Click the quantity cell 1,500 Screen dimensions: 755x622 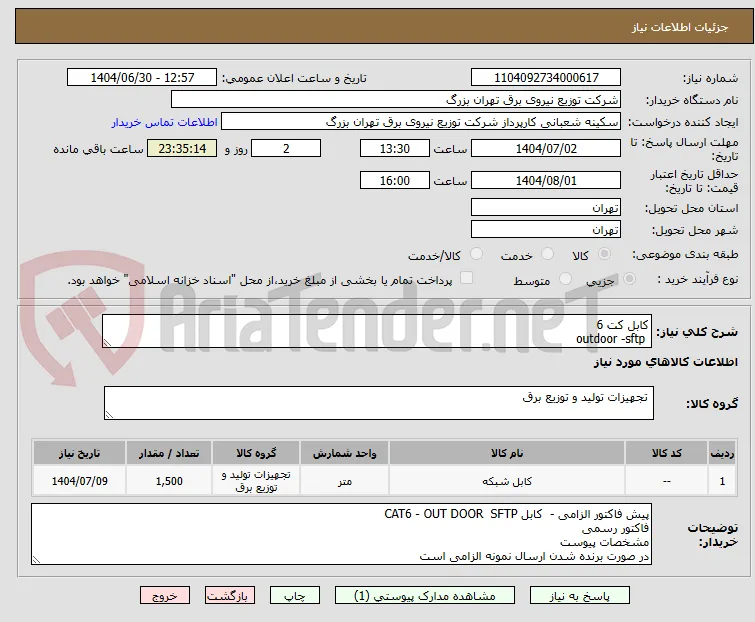[169, 481]
